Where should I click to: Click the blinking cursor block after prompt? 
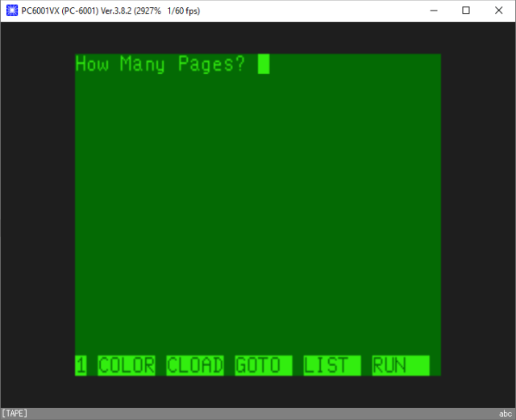264,64
